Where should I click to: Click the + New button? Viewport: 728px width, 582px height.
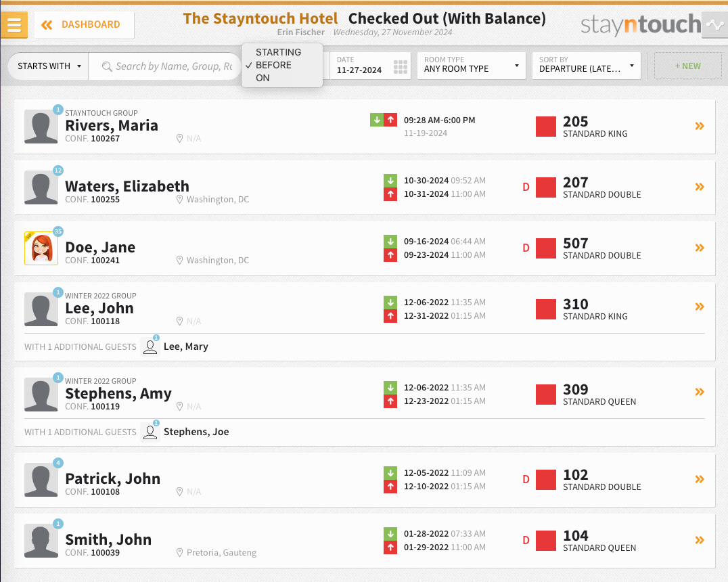687,66
